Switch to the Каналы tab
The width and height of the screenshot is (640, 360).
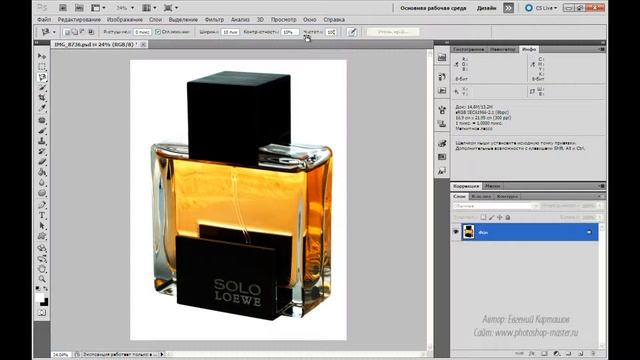pyautogui.click(x=481, y=197)
